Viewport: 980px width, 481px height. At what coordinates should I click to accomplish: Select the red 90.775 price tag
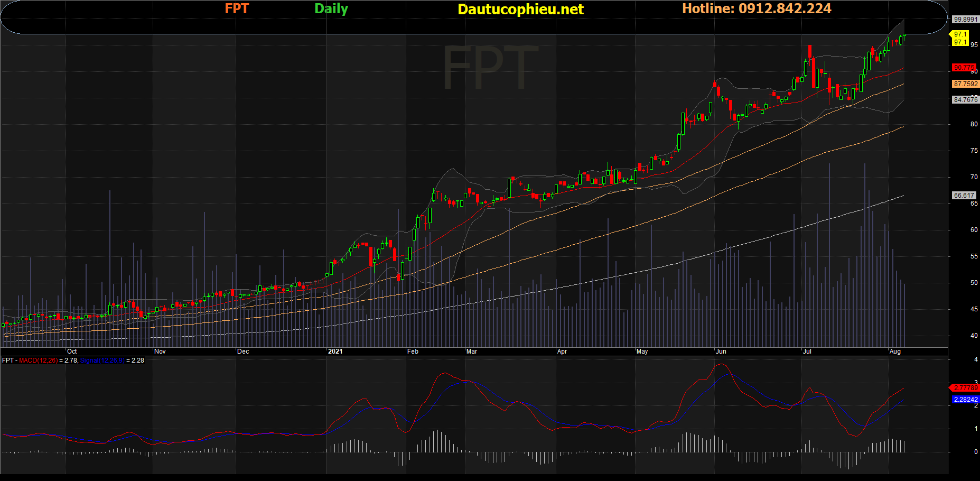964,68
